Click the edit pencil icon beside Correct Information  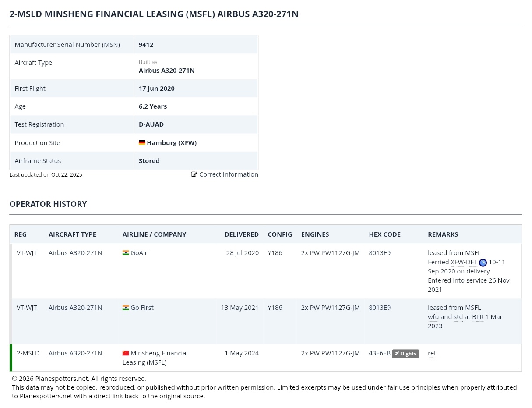point(194,174)
